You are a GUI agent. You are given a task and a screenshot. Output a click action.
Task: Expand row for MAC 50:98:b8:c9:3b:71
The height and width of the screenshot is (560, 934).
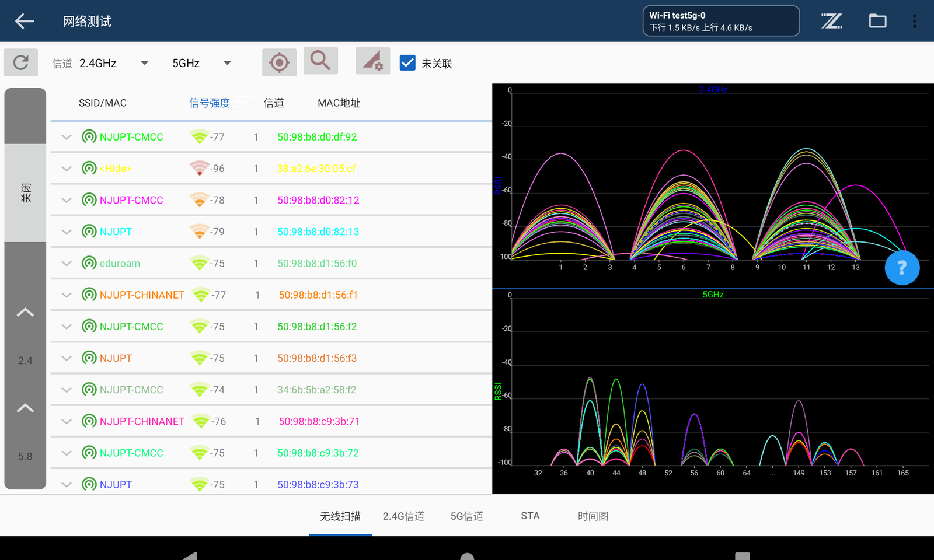tap(67, 421)
